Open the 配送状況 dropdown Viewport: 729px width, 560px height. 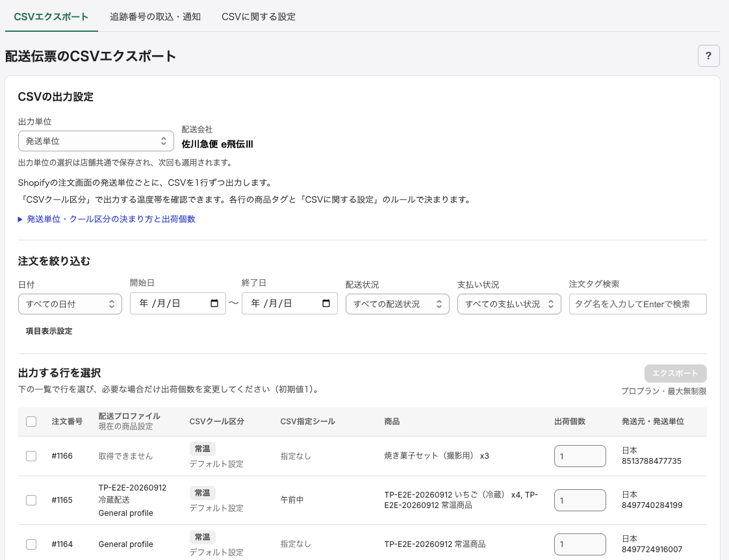click(397, 304)
